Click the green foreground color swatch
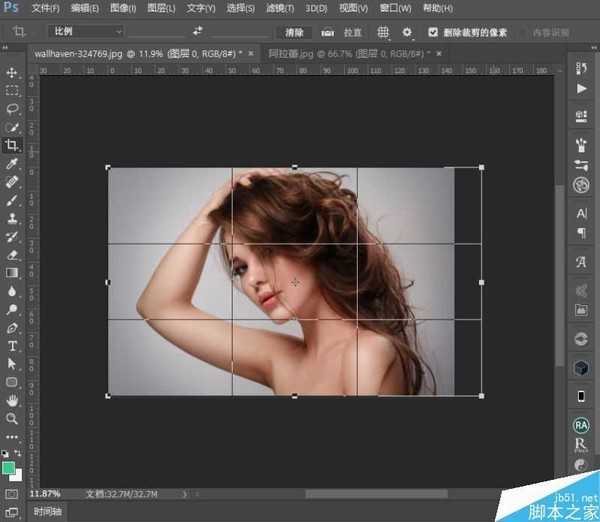 (10, 466)
